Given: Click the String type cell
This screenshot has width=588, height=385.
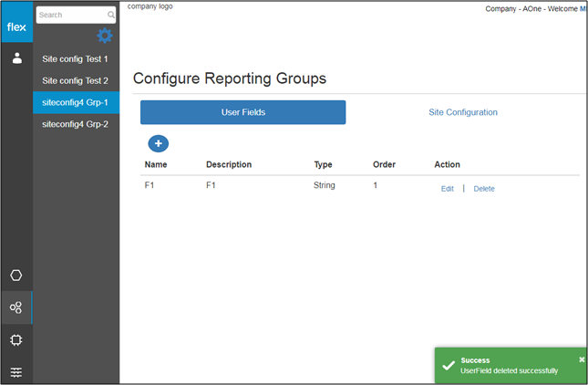Looking at the screenshot, I should [325, 185].
